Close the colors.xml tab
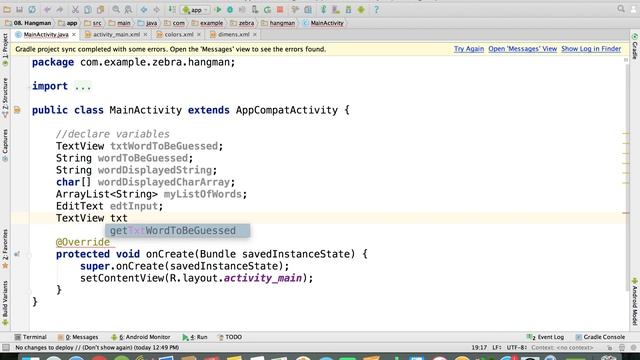The height and width of the screenshot is (360, 640). coord(199,35)
